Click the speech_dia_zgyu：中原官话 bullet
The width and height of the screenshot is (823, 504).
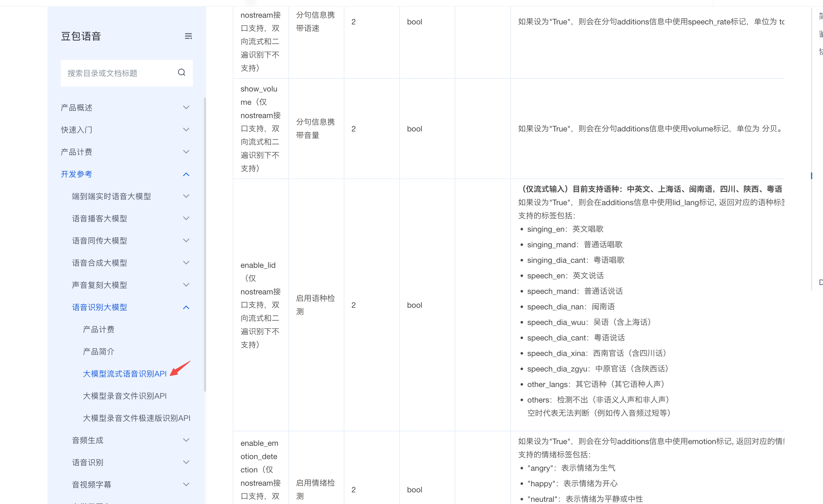(599, 369)
